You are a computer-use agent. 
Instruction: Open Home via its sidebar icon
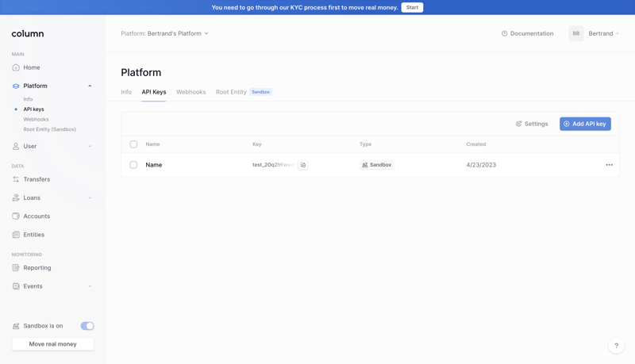click(16, 67)
